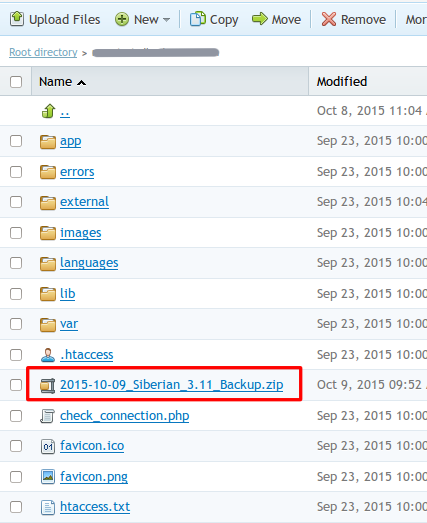Click the Copy documents icon
This screenshot has height=523, width=427.
coord(197,19)
